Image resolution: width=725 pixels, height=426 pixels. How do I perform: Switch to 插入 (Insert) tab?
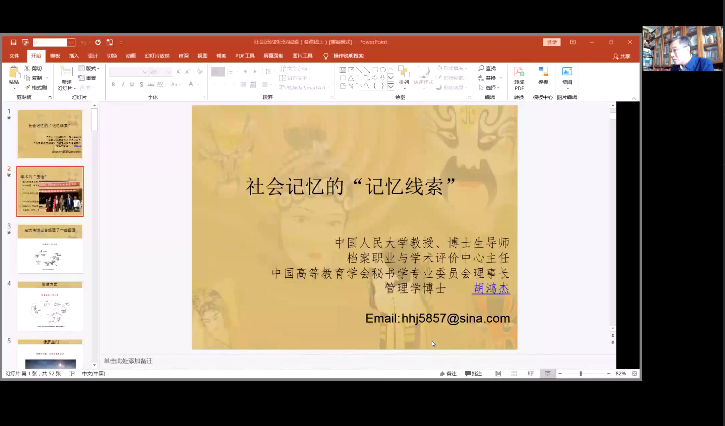[x=74, y=56]
